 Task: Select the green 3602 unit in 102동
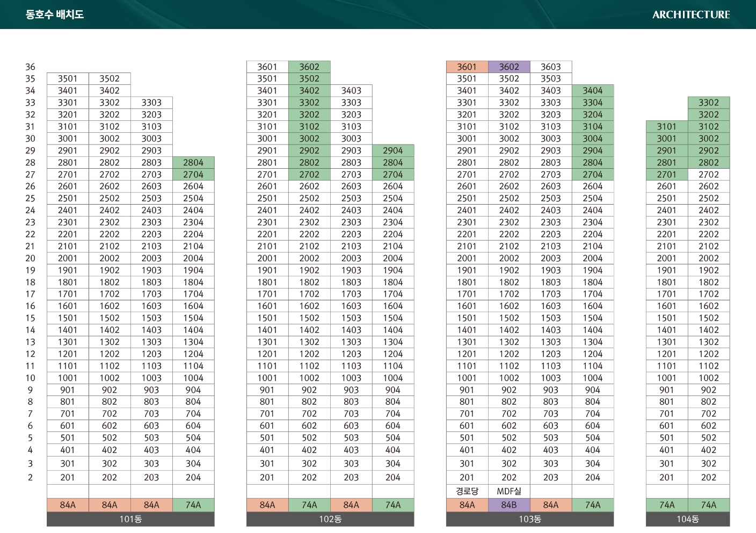point(309,67)
